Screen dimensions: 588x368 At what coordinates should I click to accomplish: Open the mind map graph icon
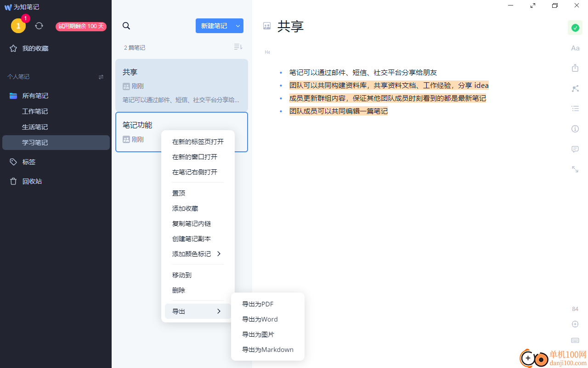click(x=575, y=88)
